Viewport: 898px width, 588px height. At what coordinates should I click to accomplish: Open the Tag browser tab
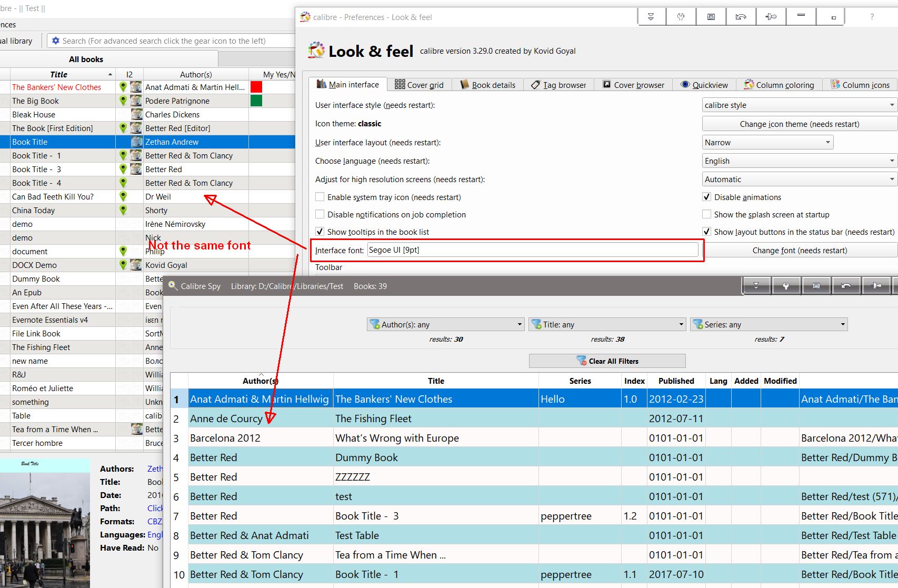point(558,85)
